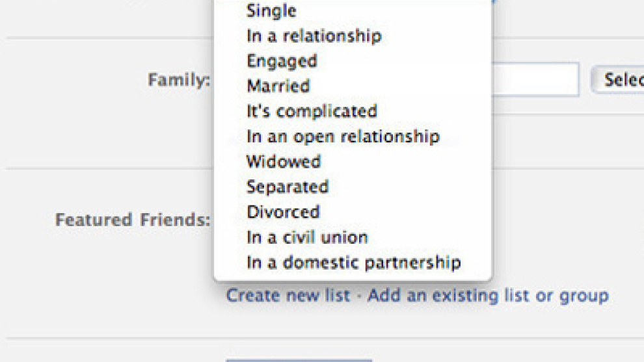Select 'In an open relationship'

click(343, 136)
